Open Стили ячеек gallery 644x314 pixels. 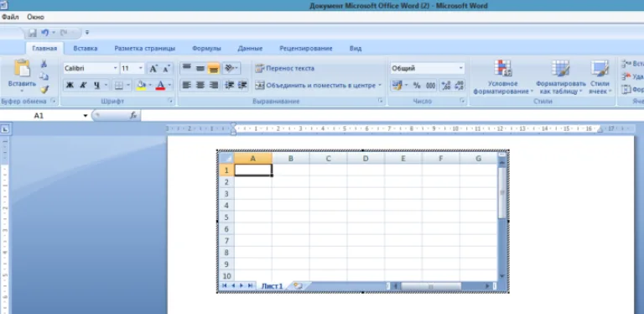(x=600, y=77)
